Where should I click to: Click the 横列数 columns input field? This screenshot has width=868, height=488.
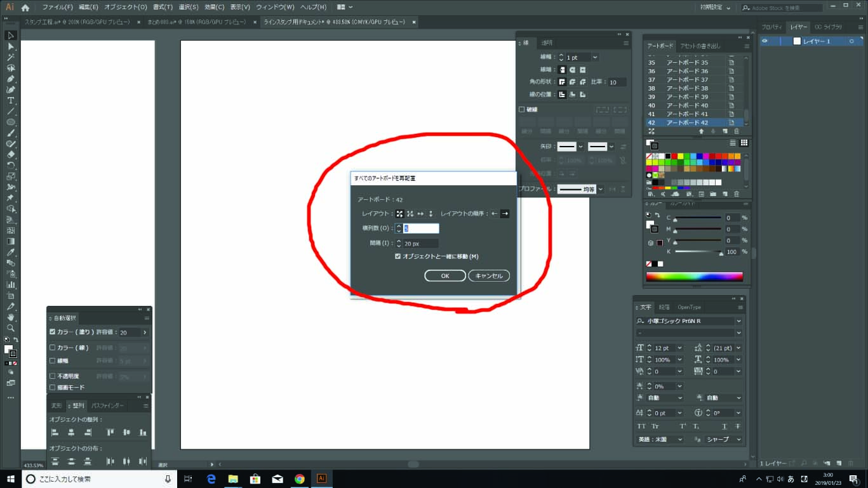[421, 228]
